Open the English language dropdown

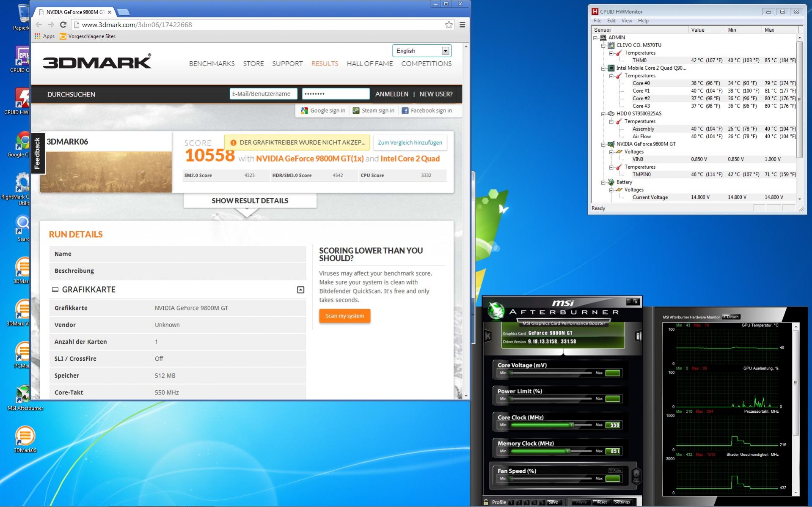[x=422, y=51]
